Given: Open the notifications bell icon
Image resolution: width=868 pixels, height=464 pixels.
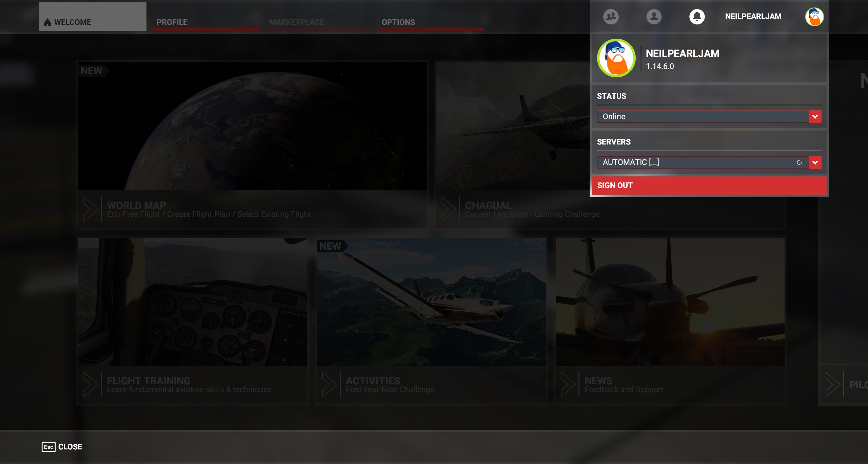Looking at the screenshot, I should (x=697, y=17).
